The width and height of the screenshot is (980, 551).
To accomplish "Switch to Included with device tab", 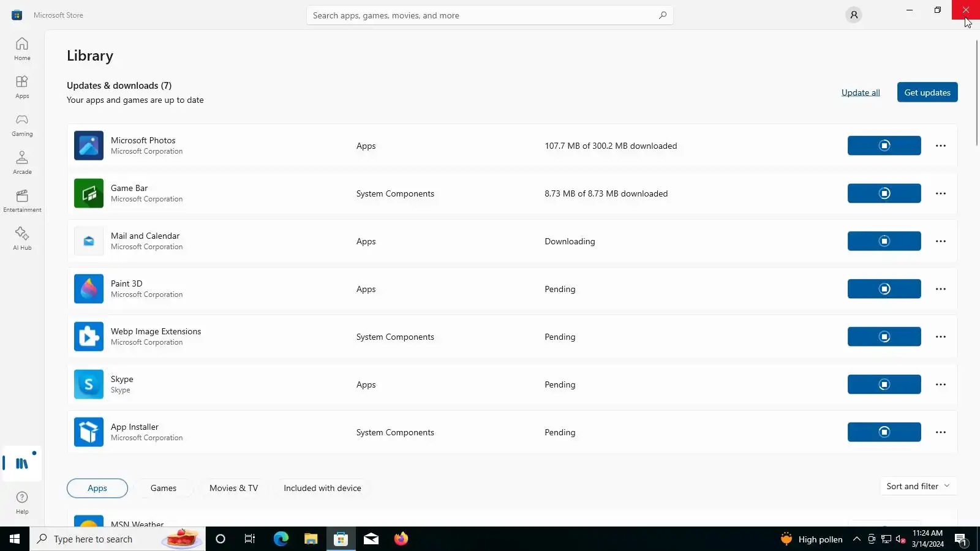I will click(x=322, y=488).
